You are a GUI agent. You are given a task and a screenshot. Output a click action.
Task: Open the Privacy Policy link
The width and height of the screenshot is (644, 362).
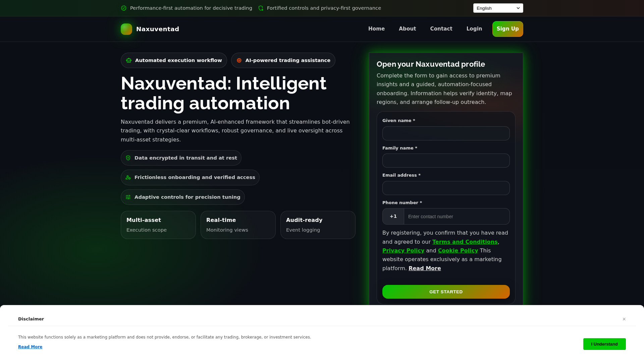(x=403, y=251)
